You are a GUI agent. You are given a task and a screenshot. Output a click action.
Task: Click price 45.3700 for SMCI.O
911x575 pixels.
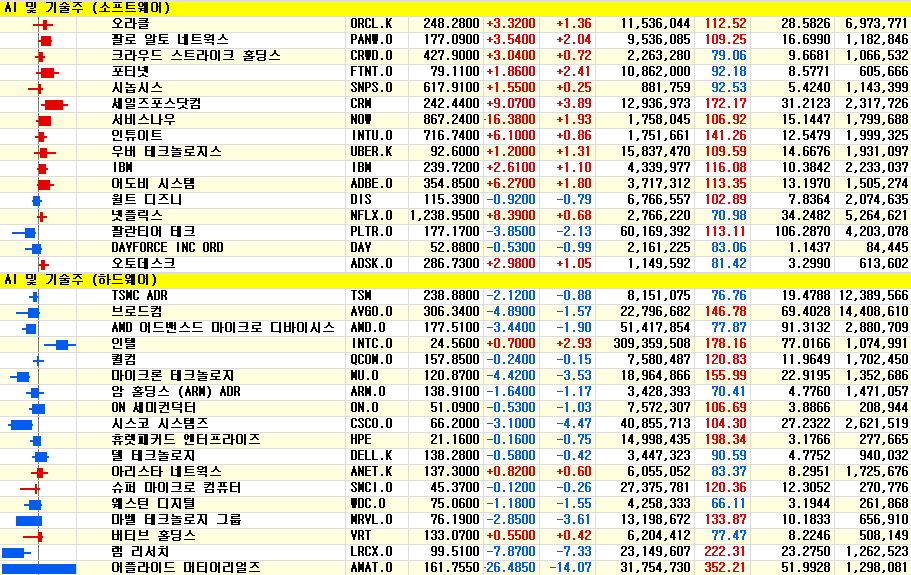coord(455,487)
